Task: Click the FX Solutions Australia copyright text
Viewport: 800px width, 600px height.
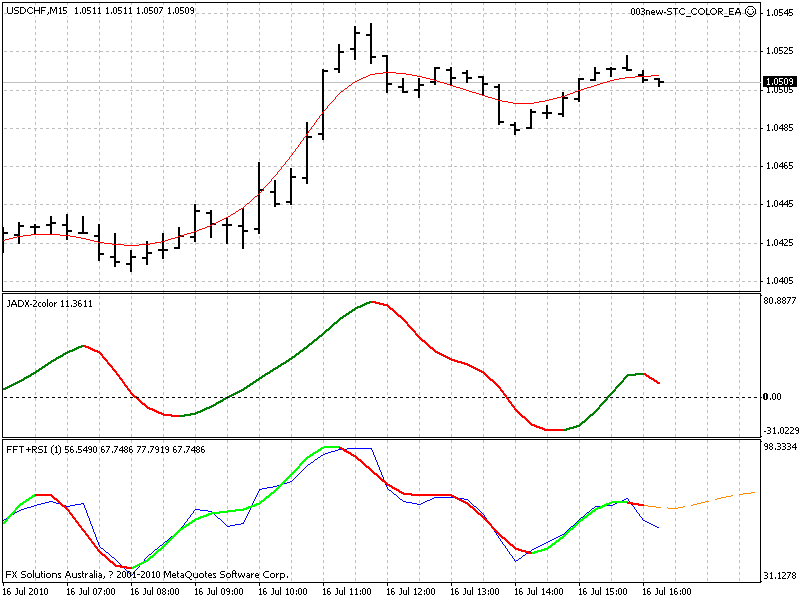Action: (x=147, y=575)
